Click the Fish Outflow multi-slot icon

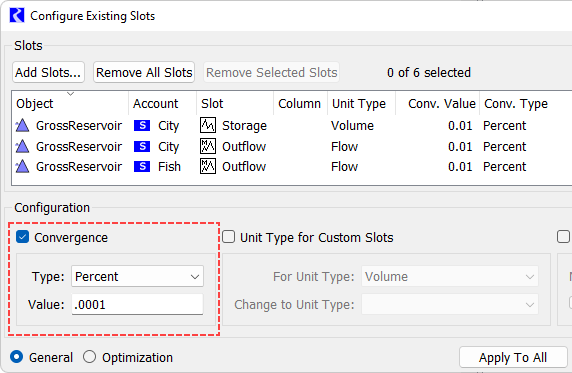[208, 166]
